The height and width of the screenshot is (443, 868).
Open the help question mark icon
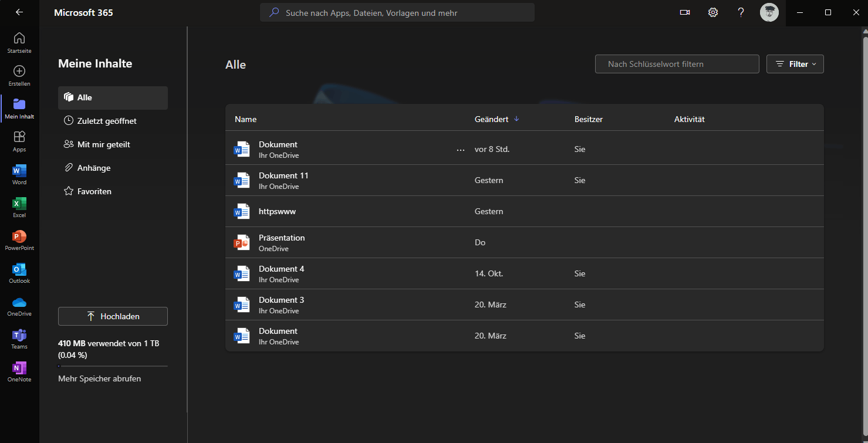coord(741,12)
